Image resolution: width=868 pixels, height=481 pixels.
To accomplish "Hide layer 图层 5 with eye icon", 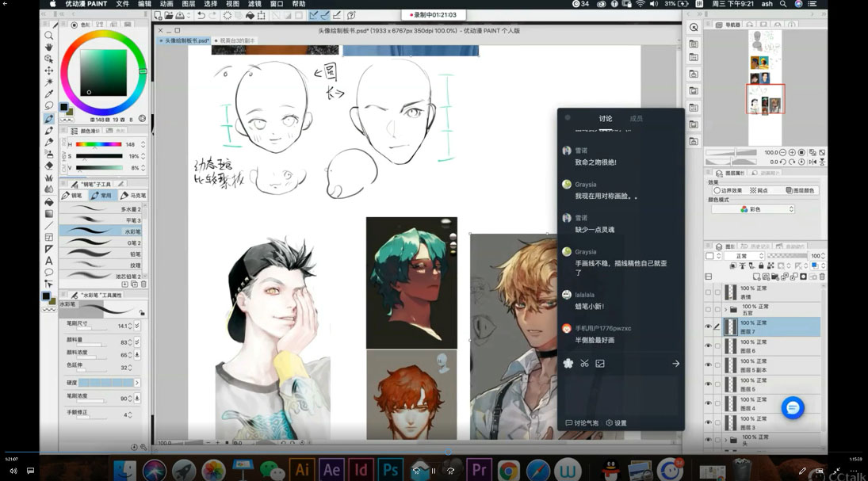I will pos(708,384).
